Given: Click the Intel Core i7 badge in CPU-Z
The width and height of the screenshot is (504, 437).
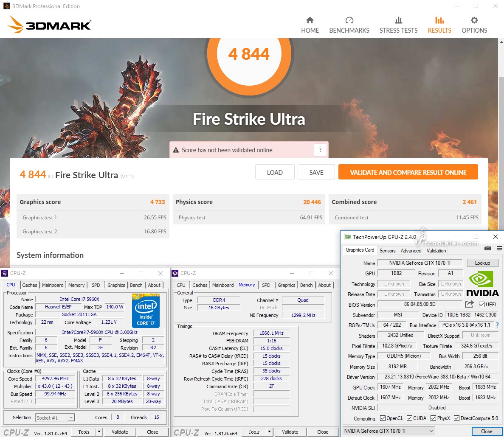Looking at the screenshot, I should point(146,310).
